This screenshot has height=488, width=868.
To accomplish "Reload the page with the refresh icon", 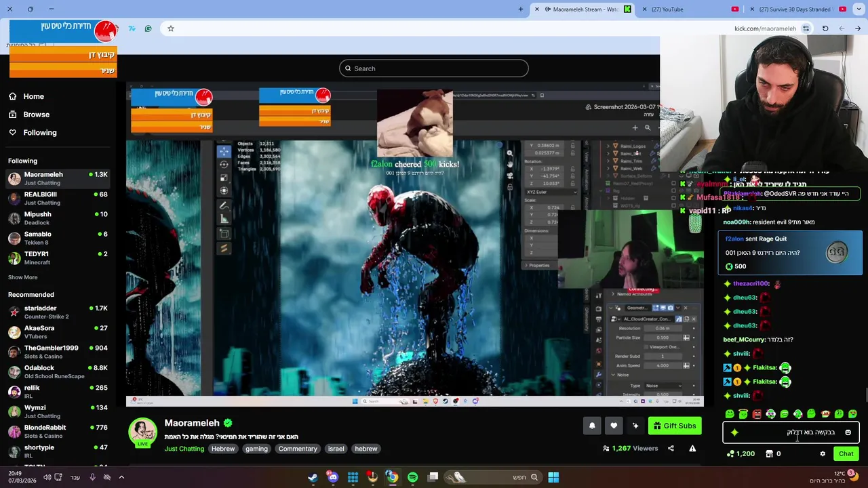I will coord(825,28).
